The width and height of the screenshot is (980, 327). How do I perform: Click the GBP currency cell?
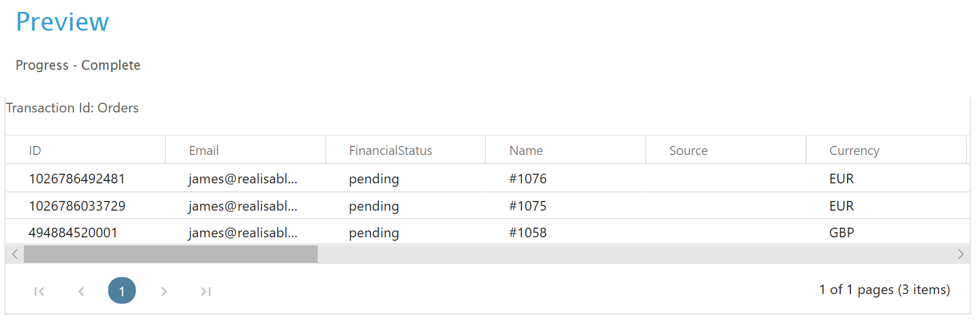(841, 233)
